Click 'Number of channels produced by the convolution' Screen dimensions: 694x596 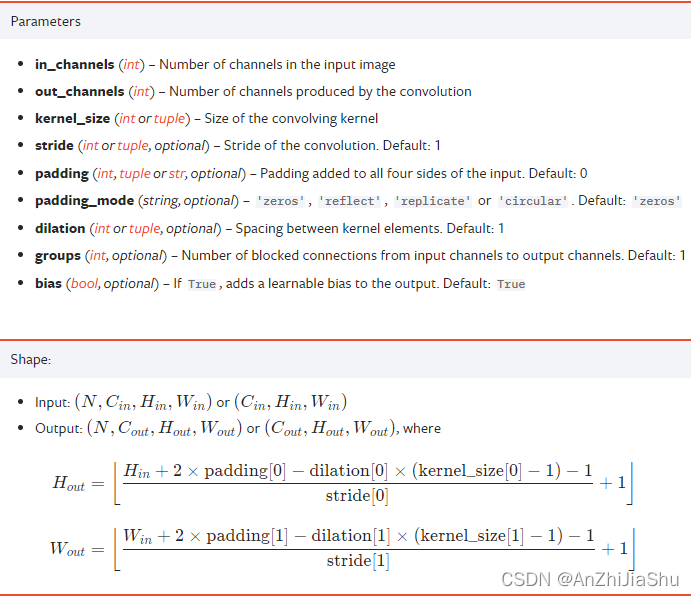(320, 92)
